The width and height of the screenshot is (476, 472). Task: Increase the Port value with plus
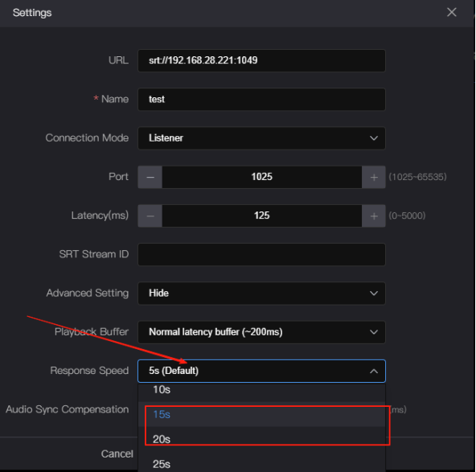(x=374, y=177)
